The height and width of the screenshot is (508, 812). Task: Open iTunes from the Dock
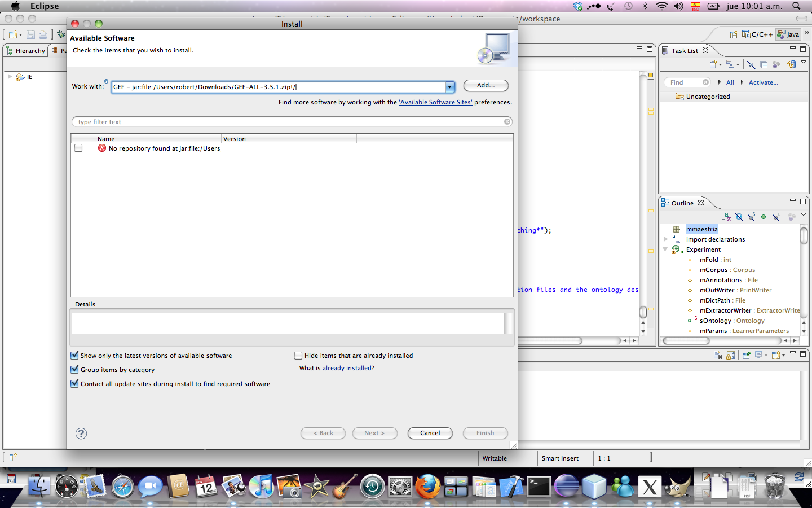pos(261,487)
